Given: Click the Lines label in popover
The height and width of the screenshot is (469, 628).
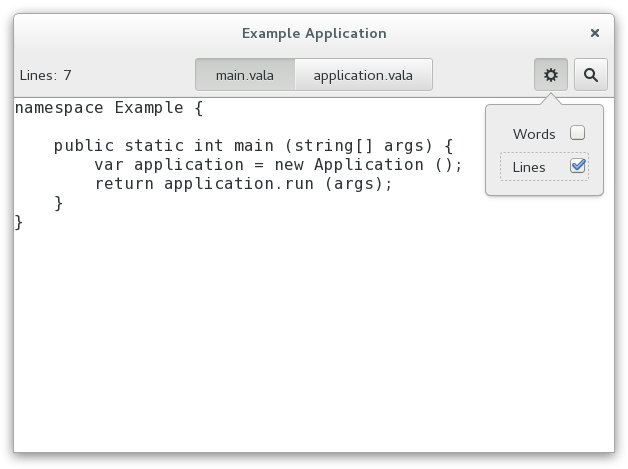Looking at the screenshot, I should click(x=529, y=167).
